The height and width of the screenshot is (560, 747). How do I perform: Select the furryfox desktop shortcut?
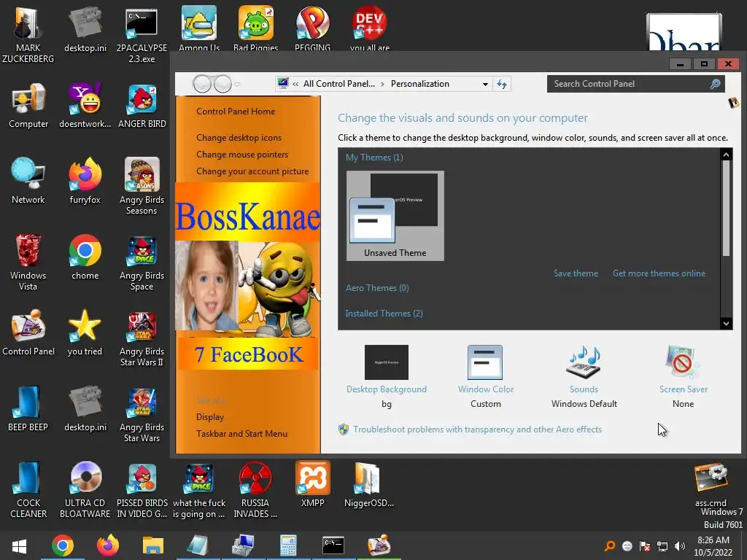(85, 181)
